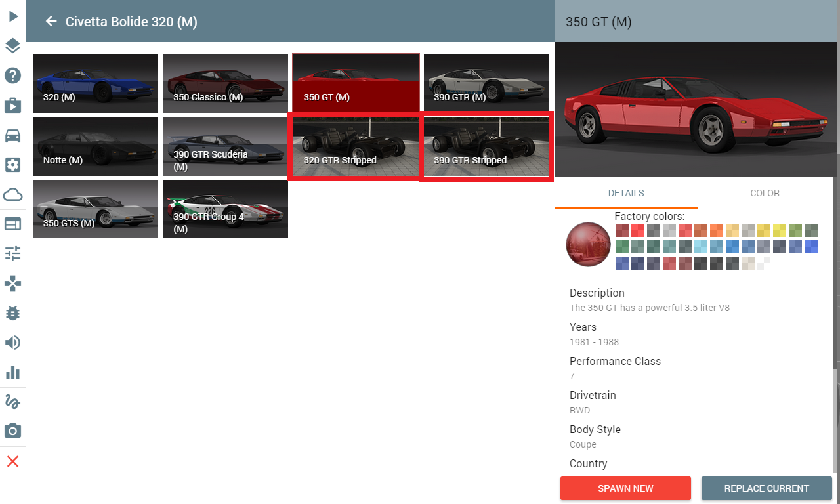Open the vehicles car icon
840x504 pixels.
pos(13,135)
